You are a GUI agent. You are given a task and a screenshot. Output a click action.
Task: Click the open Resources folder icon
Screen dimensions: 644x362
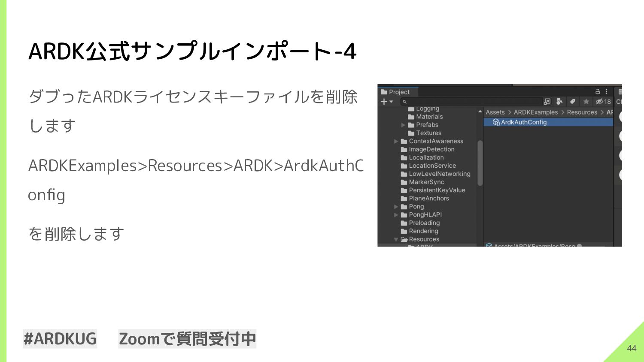pos(404,239)
